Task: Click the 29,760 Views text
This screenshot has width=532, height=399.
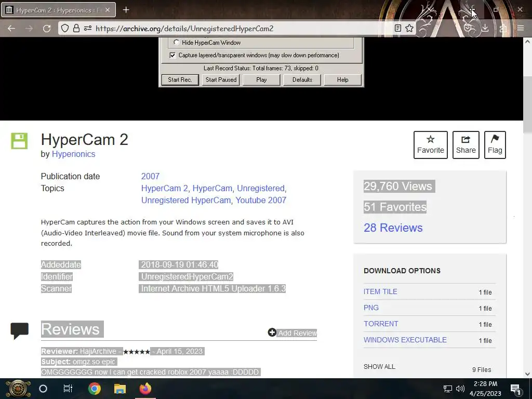Action: (x=398, y=187)
